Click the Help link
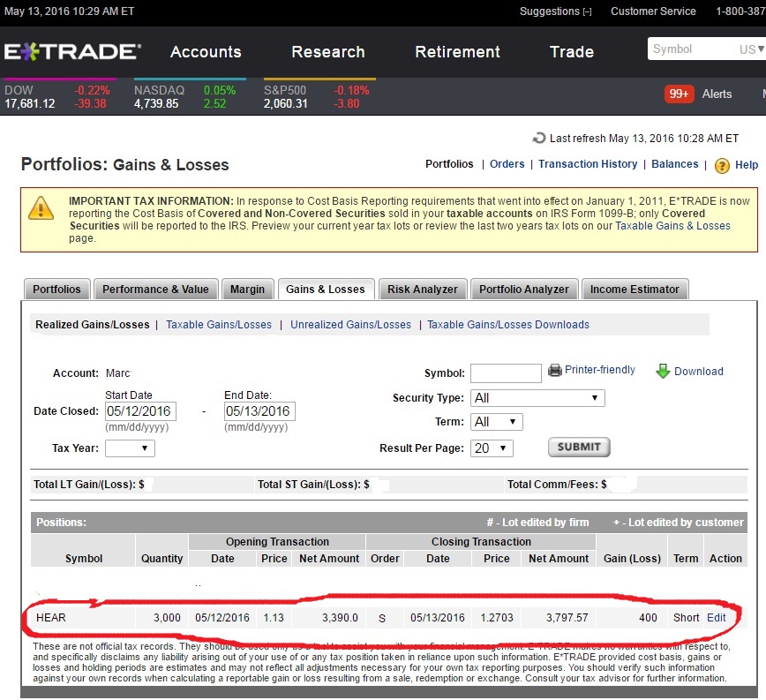 point(747,165)
